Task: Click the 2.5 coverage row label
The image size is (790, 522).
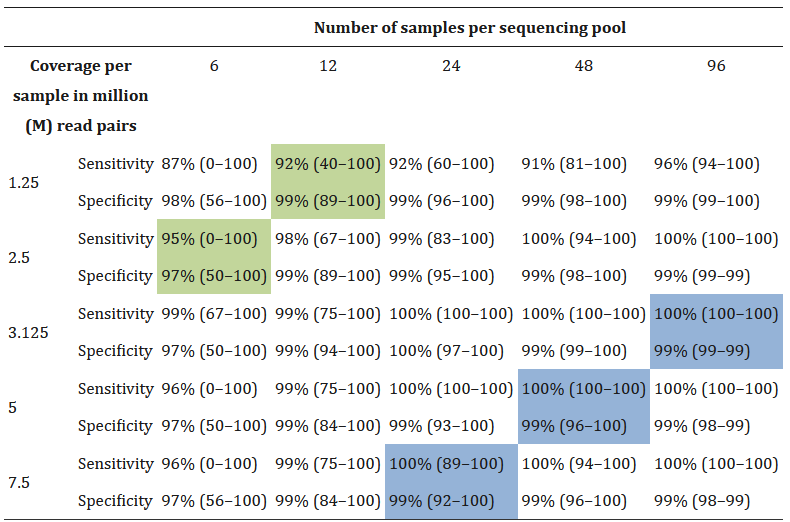Action: click(20, 257)
